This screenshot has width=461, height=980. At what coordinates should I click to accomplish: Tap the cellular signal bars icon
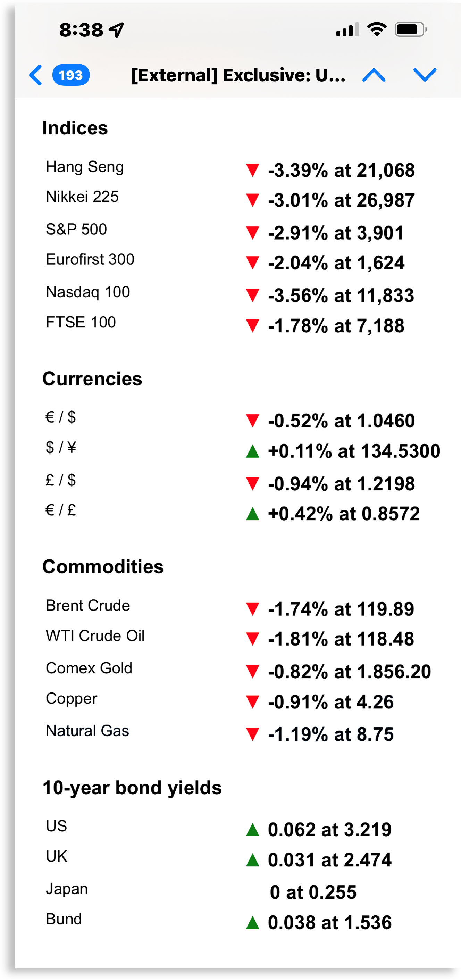click(347, 30)
